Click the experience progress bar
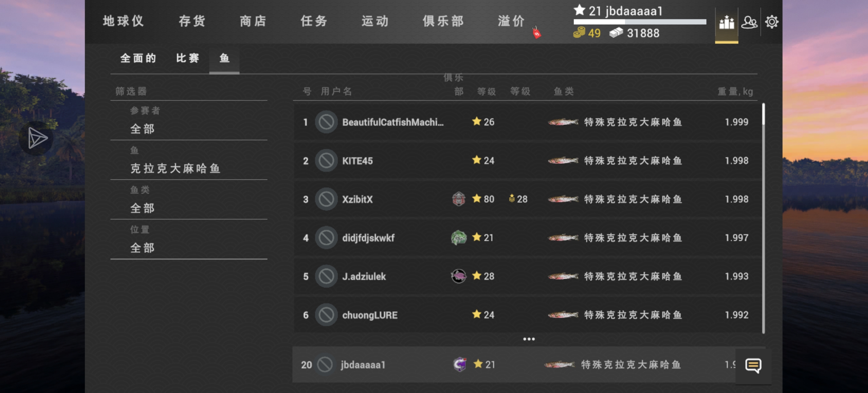 pyautogui.click(x=640, y=22)
